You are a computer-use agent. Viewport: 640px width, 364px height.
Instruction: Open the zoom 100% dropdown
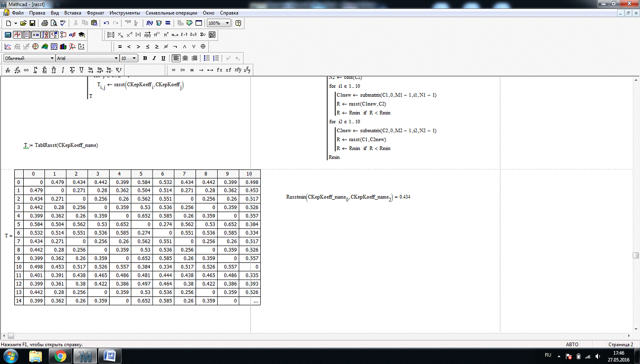227,23
